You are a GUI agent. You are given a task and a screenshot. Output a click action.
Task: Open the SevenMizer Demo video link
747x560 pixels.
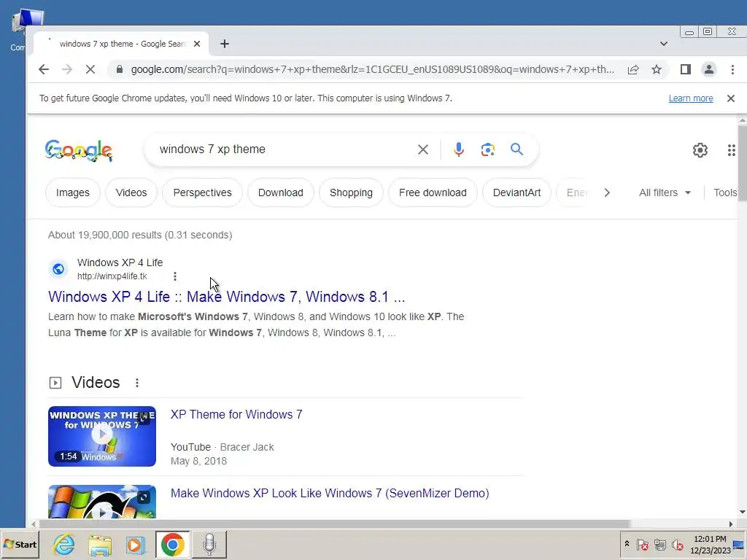point(330,493)
